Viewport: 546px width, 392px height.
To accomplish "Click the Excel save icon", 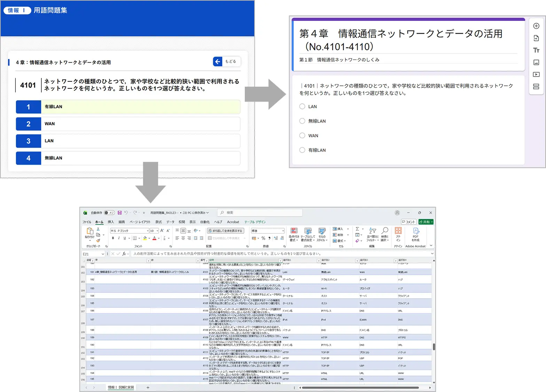I will [119, 213].
